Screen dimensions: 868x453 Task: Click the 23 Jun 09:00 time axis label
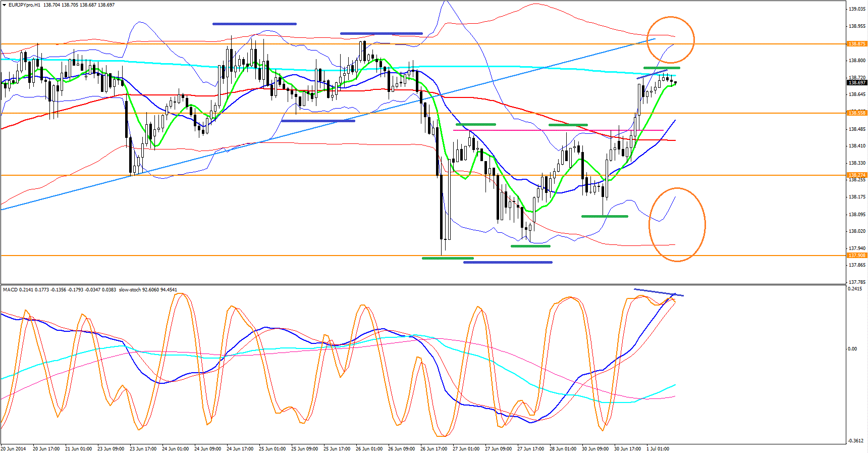[111, 449]
